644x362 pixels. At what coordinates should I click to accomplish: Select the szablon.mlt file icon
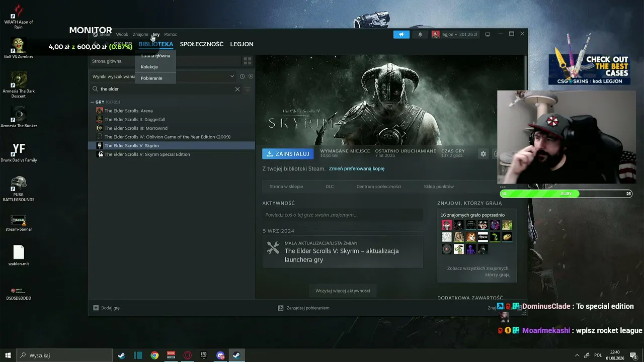[x=19, y=255]
